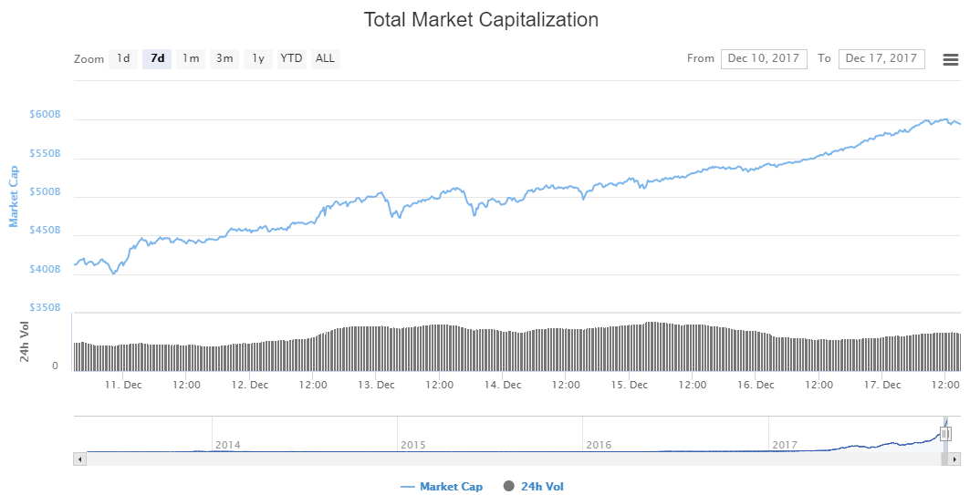This screenshot has width=980, height=495.
Task: Open the chart hamburger menu
Action: 950,59
